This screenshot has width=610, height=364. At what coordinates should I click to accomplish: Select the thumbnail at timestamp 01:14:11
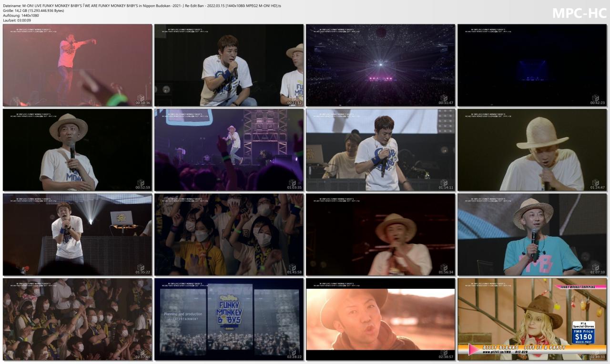pos(380,150)
